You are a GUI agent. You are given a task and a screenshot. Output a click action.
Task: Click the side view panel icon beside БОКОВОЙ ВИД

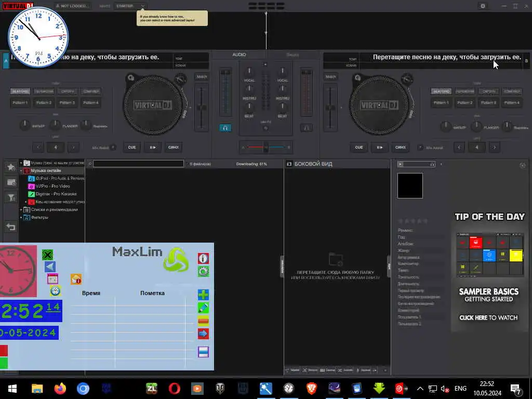click(289, 164)
